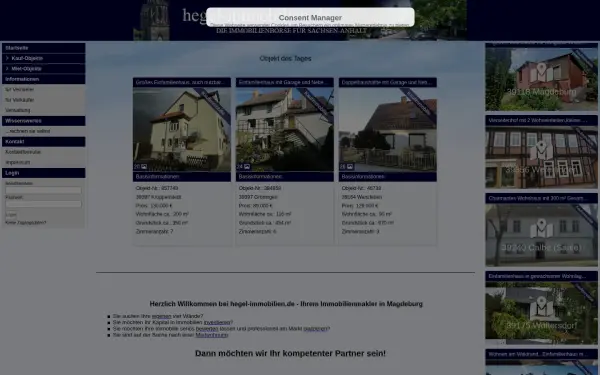Open 'Doppelhaushälfte mit Garage' listing title
This screenshot has height=375, width=600.
click(x=388, y=82)
